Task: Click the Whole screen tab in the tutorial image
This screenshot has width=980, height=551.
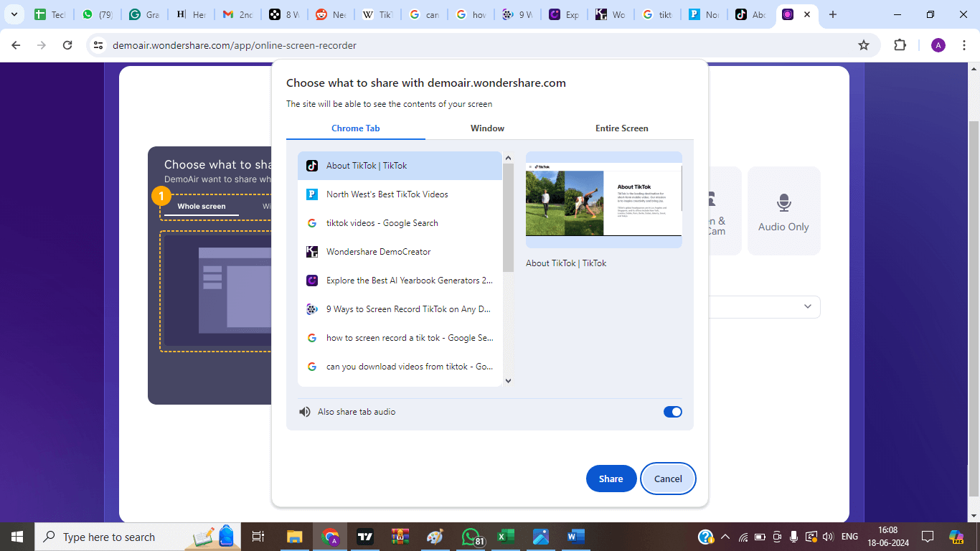Action: (x=202, y=207)
